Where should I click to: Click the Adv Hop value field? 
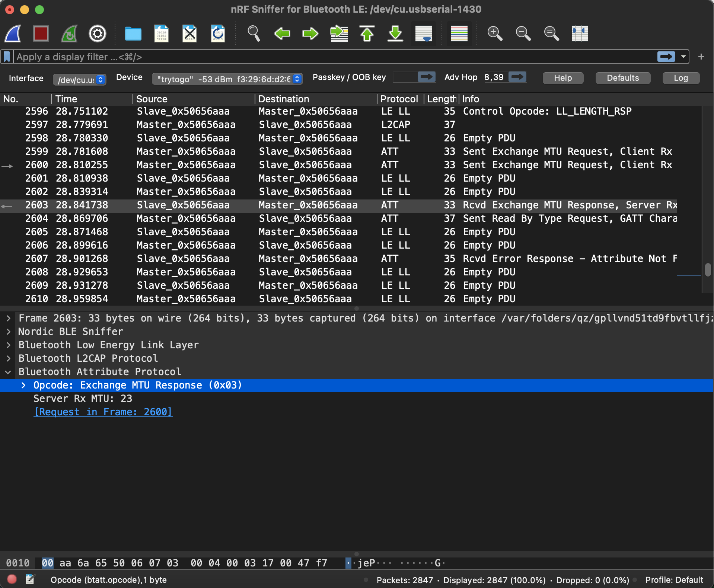495,77
